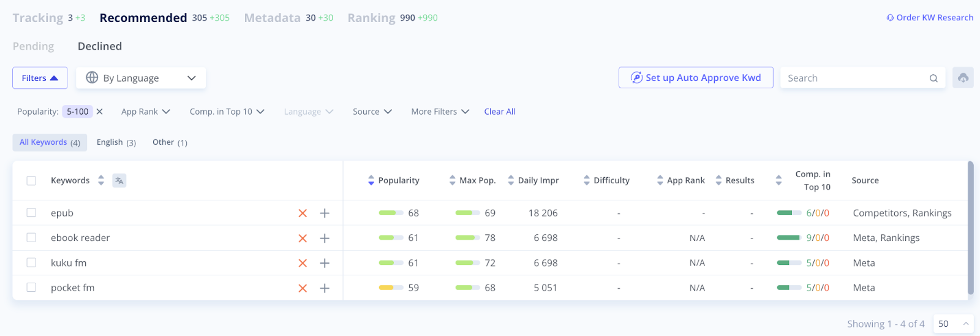Add pocket fm keyword to tracking
Image resolution: width=980 pixels, height=336 pixels.
(x=325, y=288)
